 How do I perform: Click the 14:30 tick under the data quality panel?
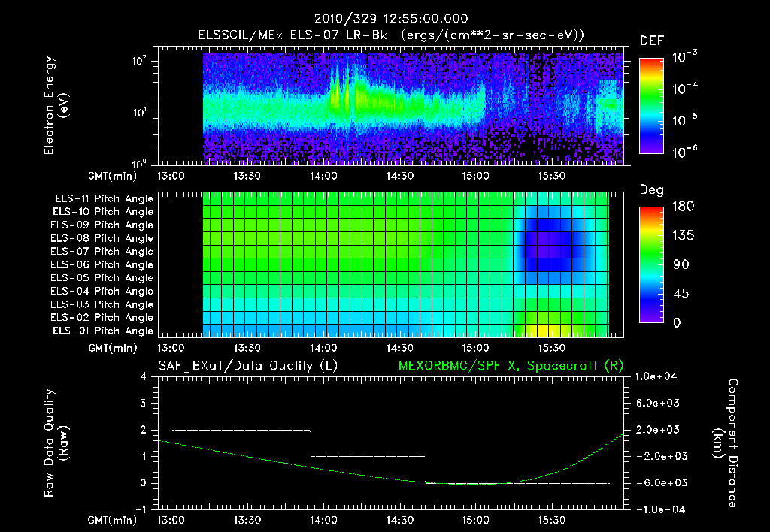pyautogui.click(x=400, y=520)
